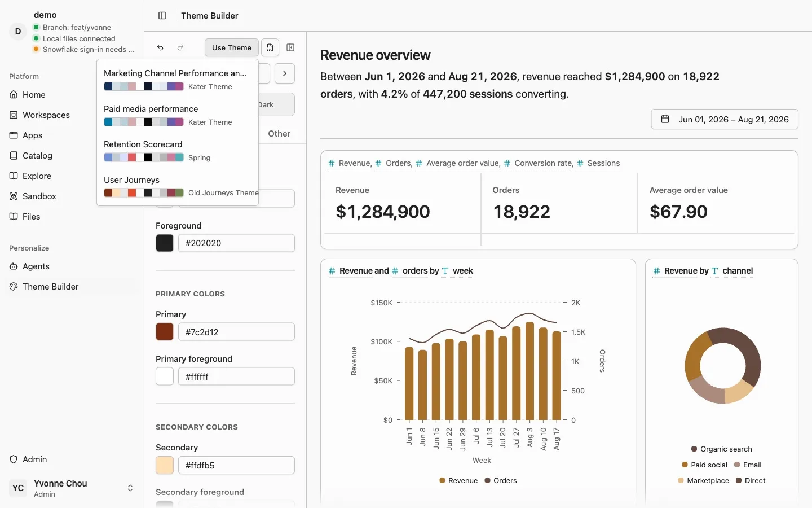The width and height of the screenshot is (812, 508).
Task: Click the calendar icon in date range
Action: (665, 120)
